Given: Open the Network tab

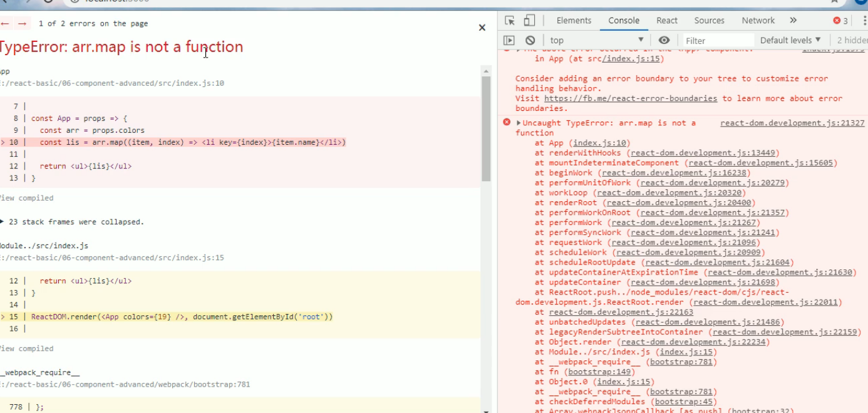Looking at the screenshot, I should coord(758,20).
